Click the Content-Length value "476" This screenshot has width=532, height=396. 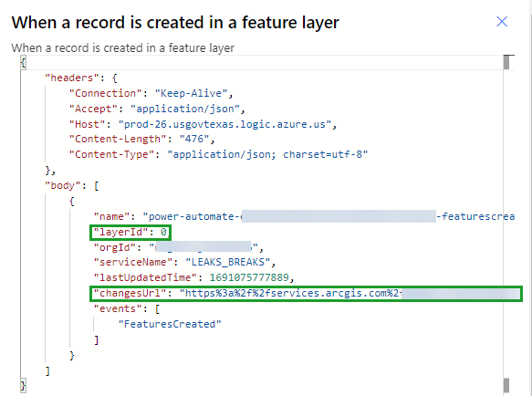[194, 139]
